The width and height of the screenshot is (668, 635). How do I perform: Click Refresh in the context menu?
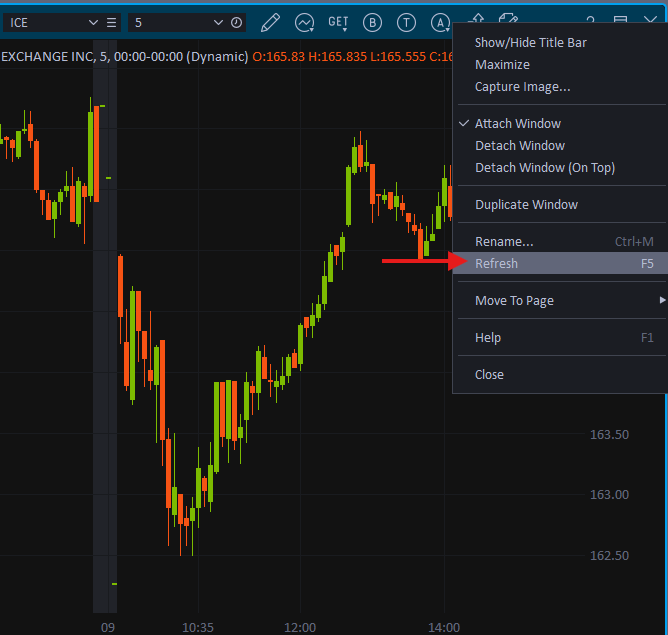[x=497, y=264]
